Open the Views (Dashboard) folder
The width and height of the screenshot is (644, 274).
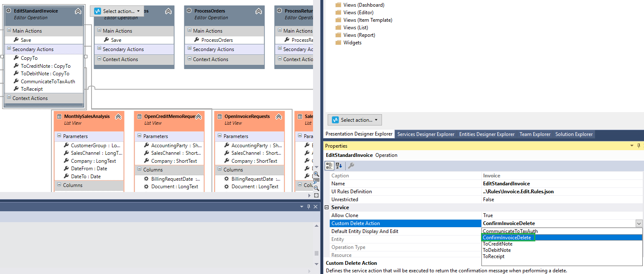359,5
